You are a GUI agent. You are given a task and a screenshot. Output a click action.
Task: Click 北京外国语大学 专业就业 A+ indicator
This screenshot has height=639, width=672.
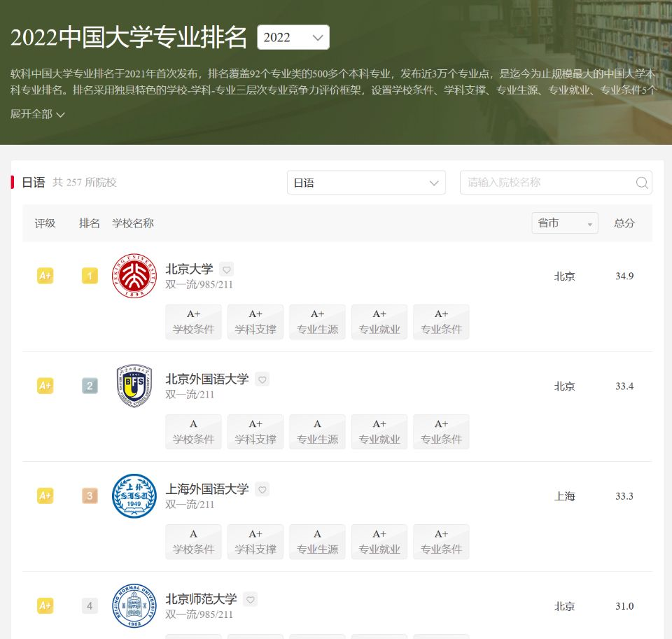tap(379, 432)
